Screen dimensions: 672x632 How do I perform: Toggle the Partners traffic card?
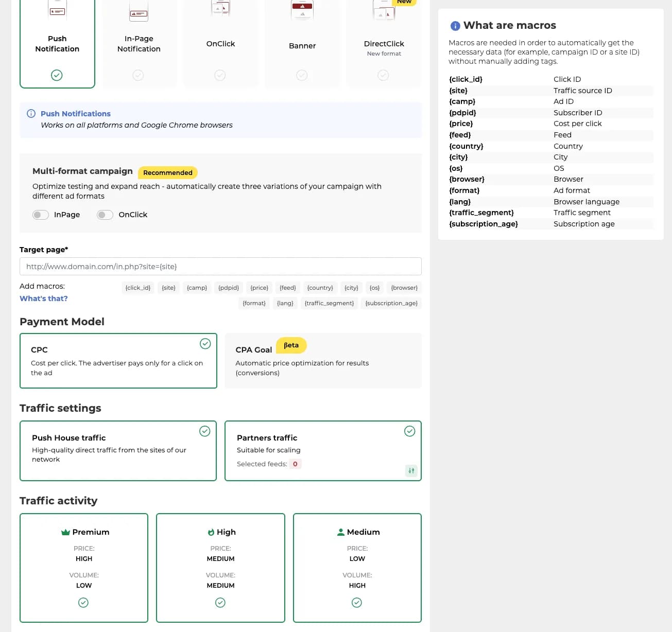(323, 451)
